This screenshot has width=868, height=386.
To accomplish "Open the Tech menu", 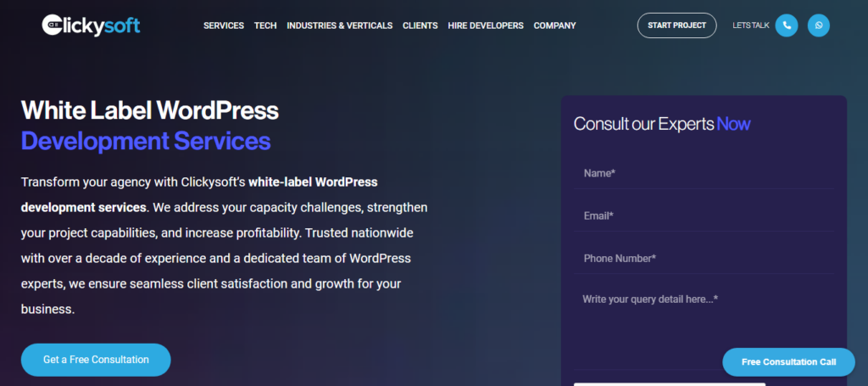I will (x=265, y=25).
